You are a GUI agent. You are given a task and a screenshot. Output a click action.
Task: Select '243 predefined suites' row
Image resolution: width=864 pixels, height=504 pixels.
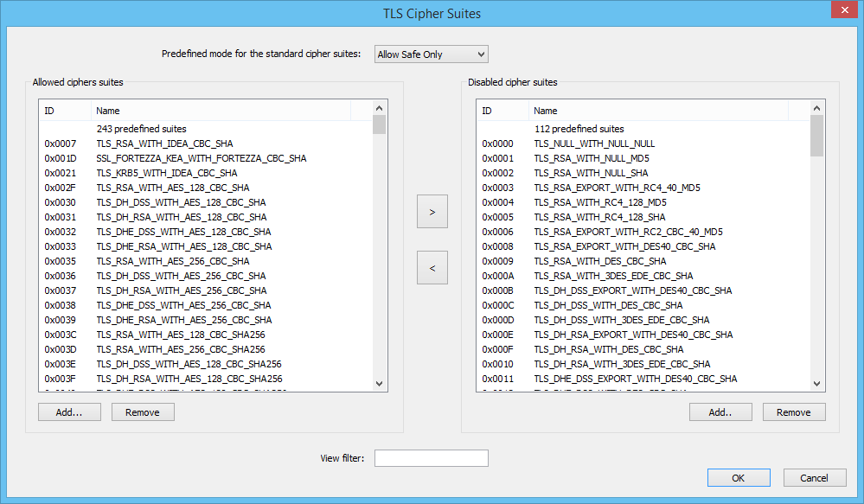206,129
